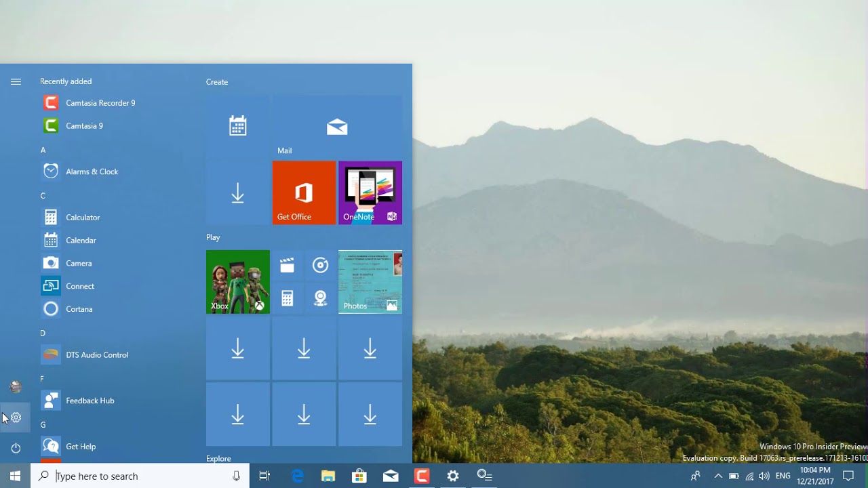Open the Calculator small tile
Viewport: 868px width, 488px height.
[x=288, y=298]
